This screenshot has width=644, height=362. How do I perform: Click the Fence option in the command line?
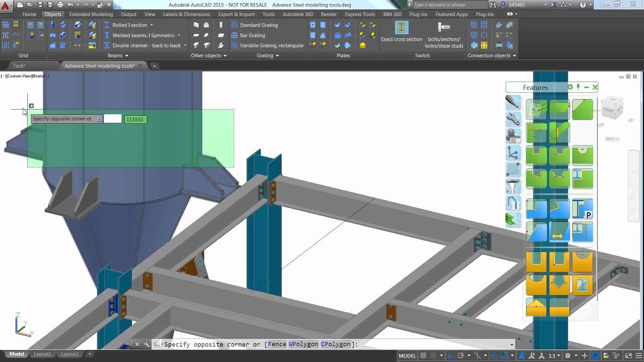click(277, 344)
